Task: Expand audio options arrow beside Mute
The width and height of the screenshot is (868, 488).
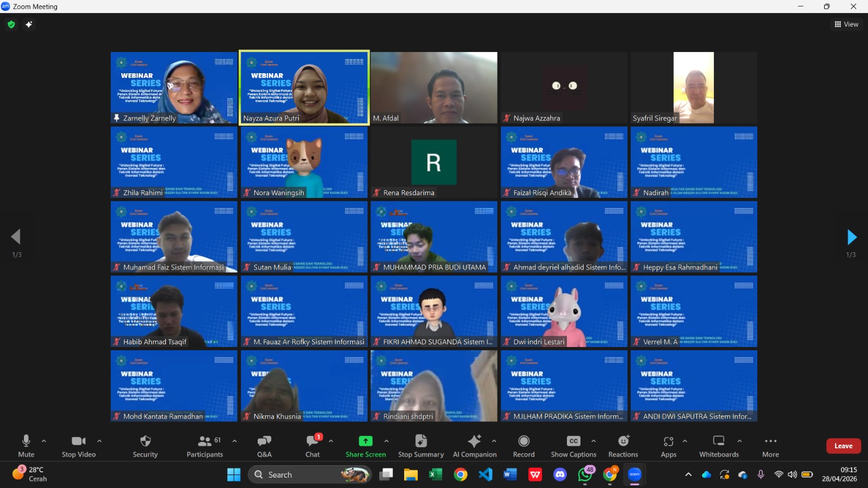Action: (x=44, y=441)
